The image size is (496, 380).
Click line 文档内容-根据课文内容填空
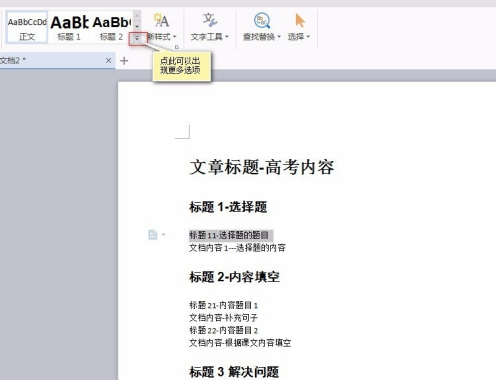point(240,343)
